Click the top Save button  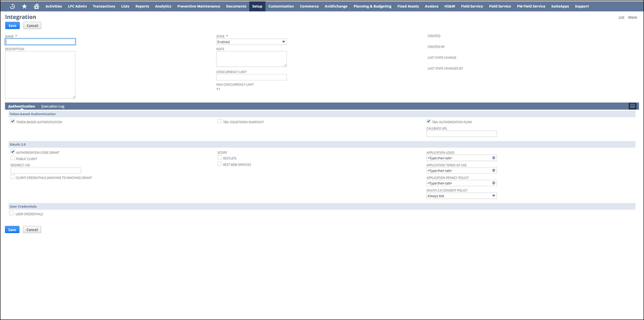pos(12,26)
